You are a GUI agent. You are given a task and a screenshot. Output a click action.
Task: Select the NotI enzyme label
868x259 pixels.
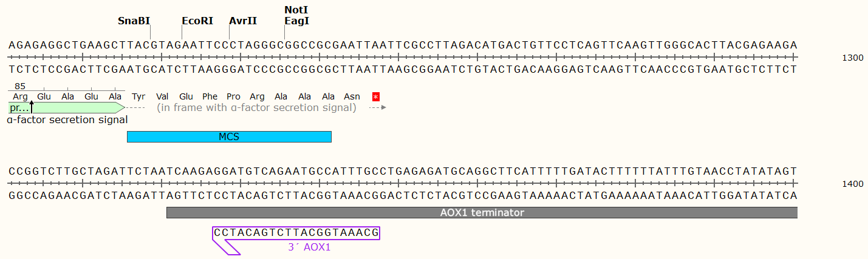click(295, 10)
